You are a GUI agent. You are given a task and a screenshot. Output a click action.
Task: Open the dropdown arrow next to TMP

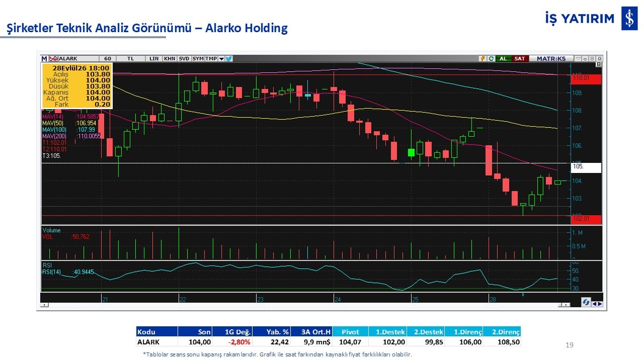pos(221,58)
